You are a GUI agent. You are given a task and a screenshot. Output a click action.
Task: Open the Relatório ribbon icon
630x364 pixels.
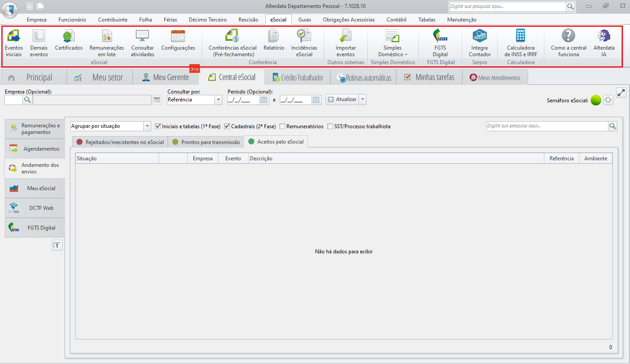(x=274, y=40)
